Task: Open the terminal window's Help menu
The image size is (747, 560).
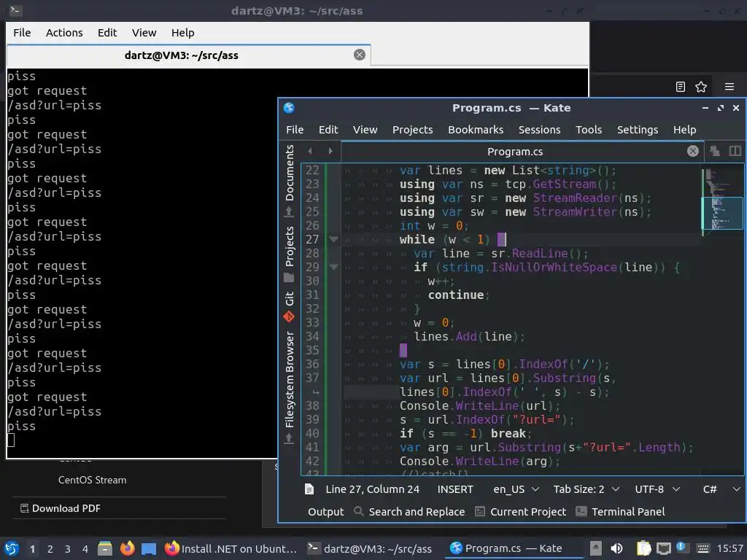Action: [183, 32]
